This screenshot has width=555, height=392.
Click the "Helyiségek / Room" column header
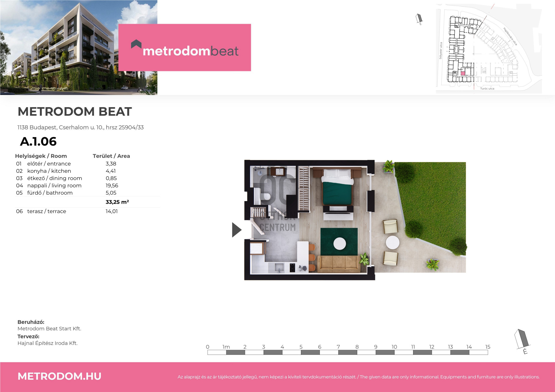click(x=41, y=156)
